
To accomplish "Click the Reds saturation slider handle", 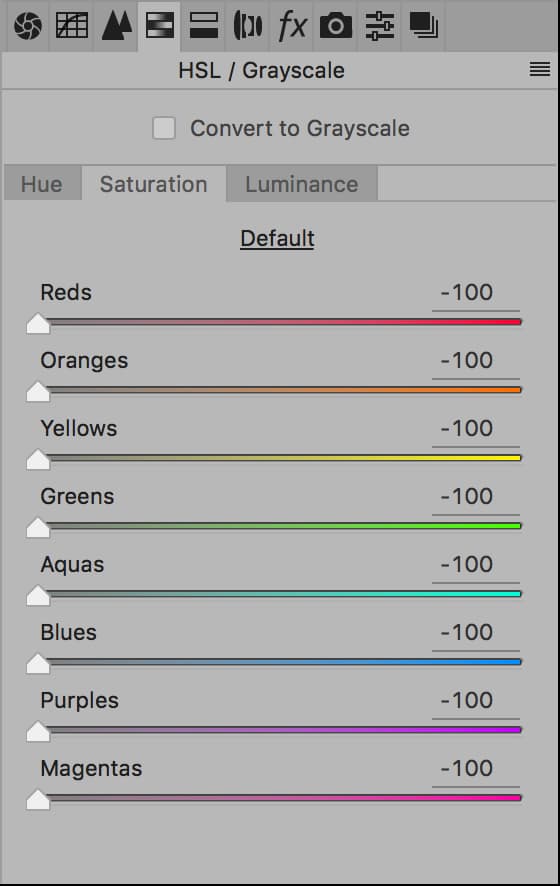I will click(38, 324).
